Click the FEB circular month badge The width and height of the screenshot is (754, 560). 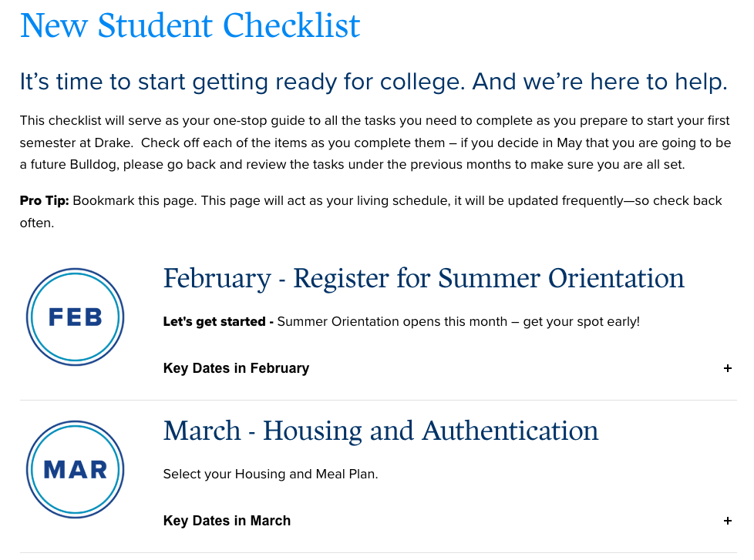click(75, 317)
